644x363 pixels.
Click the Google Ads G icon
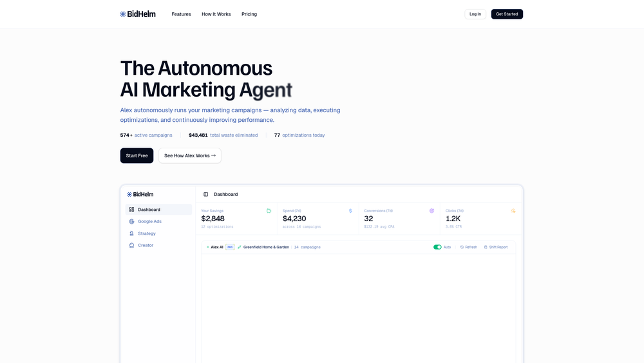pos(131,221)
